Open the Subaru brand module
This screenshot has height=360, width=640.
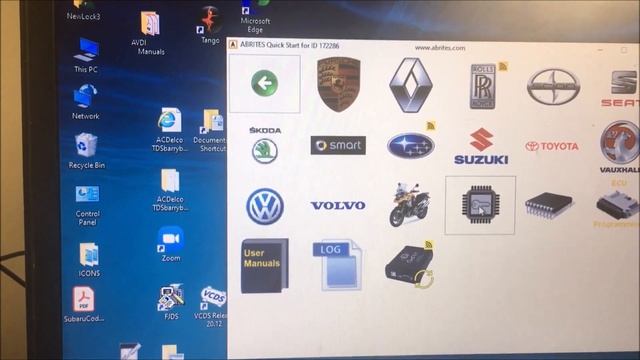(411, 145)
